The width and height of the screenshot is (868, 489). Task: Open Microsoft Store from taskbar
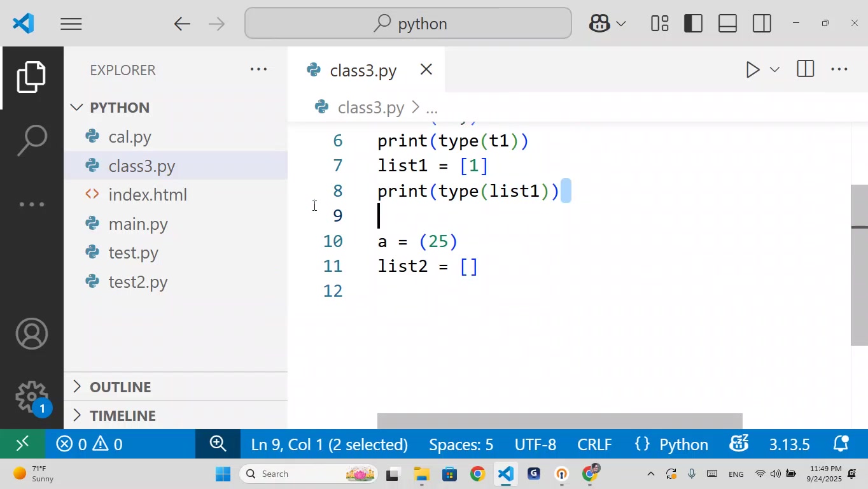pyautogui.click(x=449, y=474)
